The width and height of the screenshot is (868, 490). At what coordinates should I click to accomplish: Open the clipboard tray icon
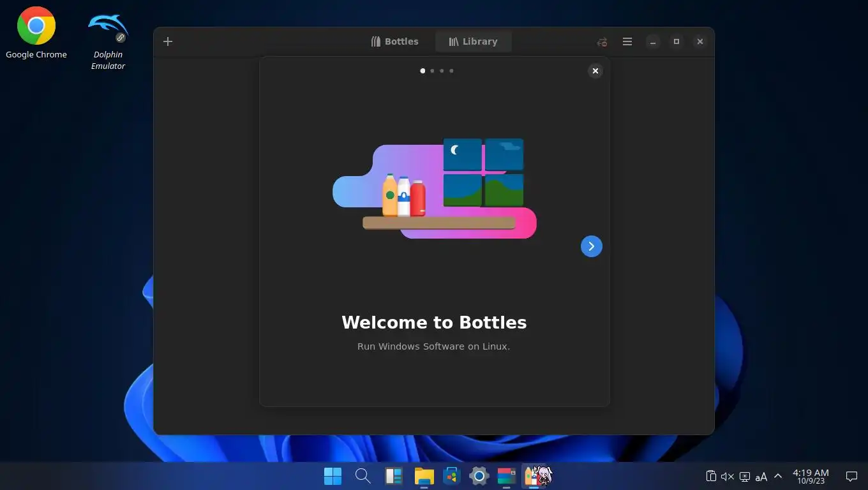click(711, 477)
